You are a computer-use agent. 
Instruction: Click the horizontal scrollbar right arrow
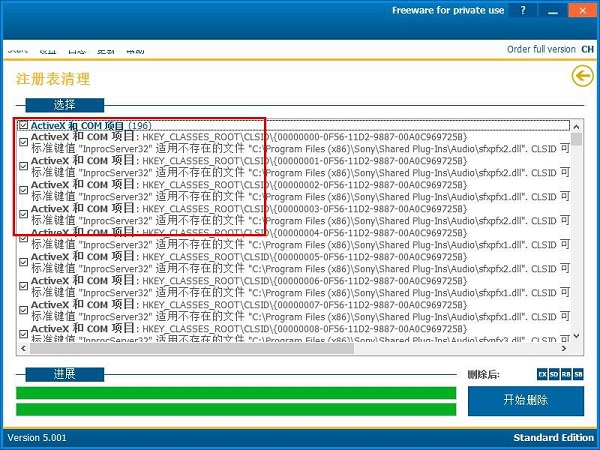tap(564, 348)
